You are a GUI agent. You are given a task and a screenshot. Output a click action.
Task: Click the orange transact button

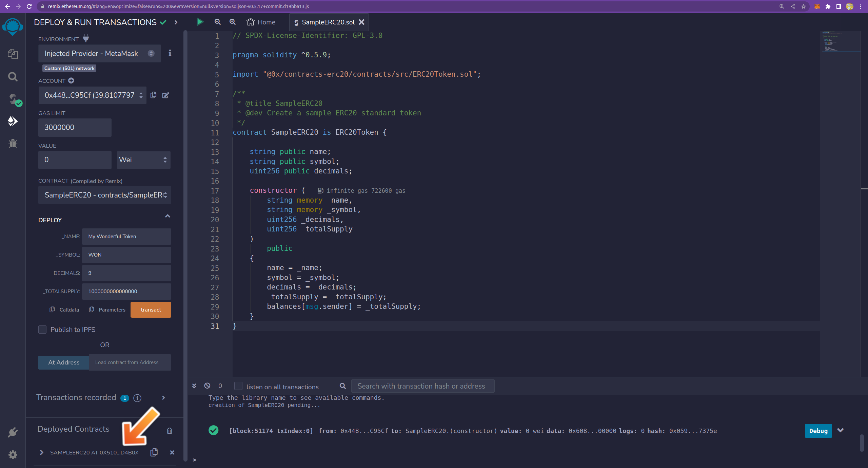click(x=151, y=310)
